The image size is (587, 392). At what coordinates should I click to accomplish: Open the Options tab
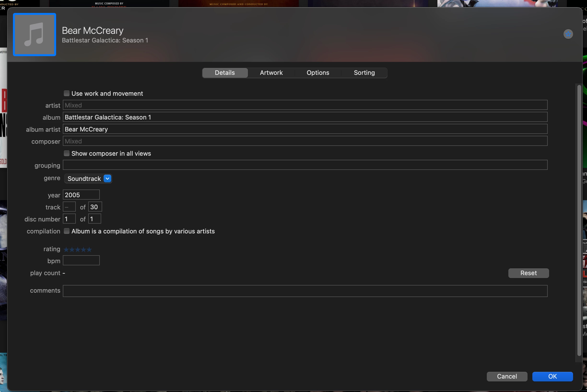(x=318, y=73)
